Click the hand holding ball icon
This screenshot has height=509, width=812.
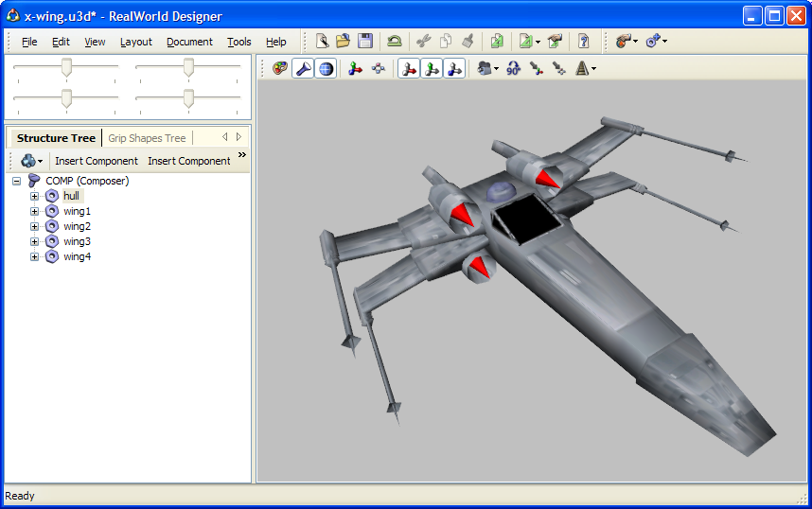(623, 41)
